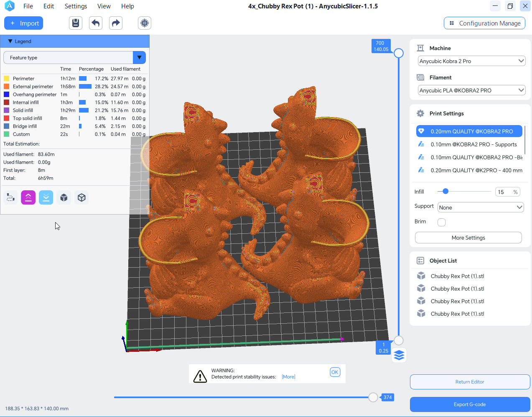The height and width of the screenshot is (417, 532).
Task: Click the redo arrow icon
Action: 116,23
